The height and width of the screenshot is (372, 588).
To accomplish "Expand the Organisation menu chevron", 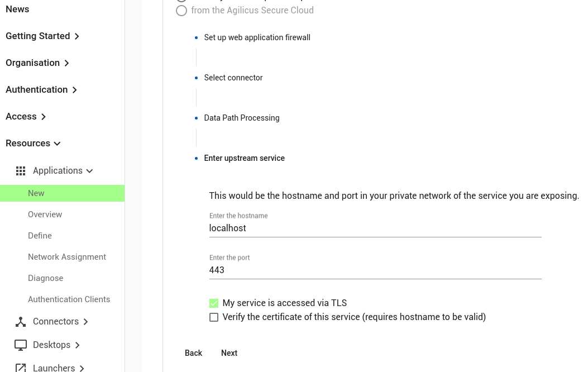I will (66, 63).
